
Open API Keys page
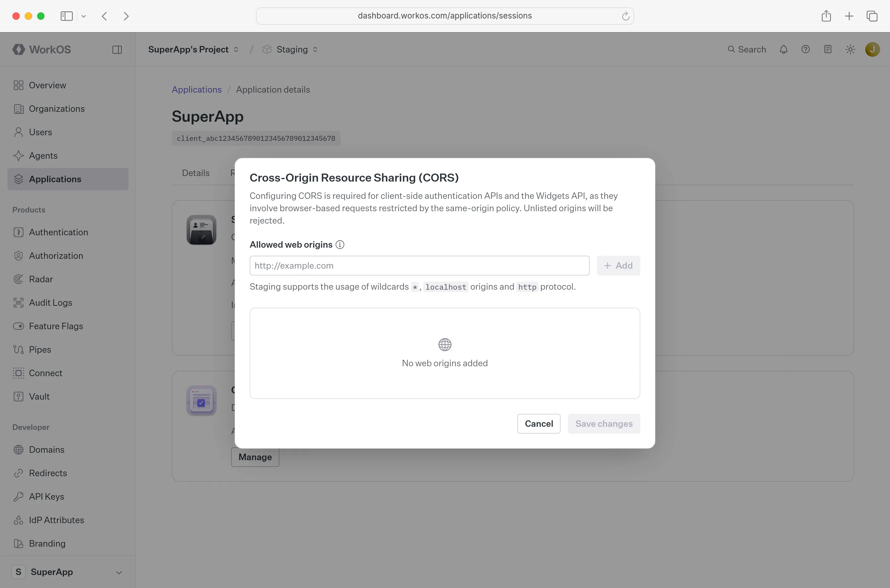click(68, 497)
